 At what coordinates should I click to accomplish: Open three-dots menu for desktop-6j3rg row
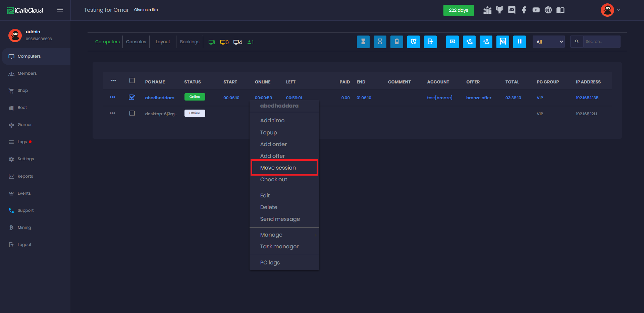(x=112, y=113)
